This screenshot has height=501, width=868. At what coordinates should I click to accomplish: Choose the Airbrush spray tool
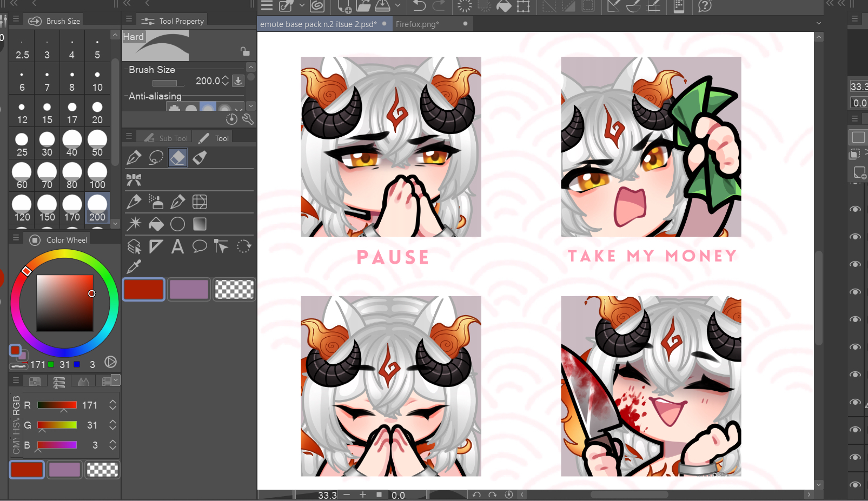click(156, 202)
